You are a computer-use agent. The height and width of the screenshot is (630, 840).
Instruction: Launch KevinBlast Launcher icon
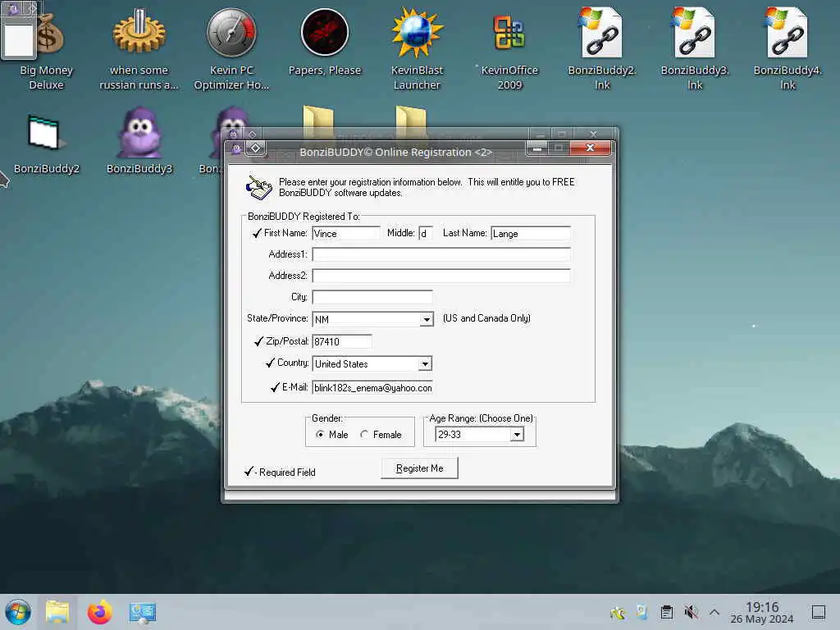click(x=417, y=48)
